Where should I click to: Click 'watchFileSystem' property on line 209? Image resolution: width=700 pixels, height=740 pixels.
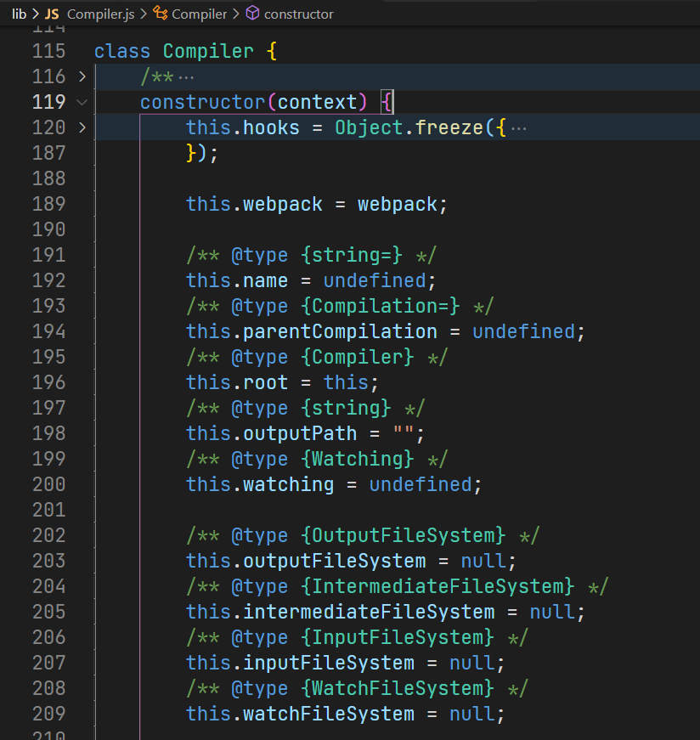(329, 714)
